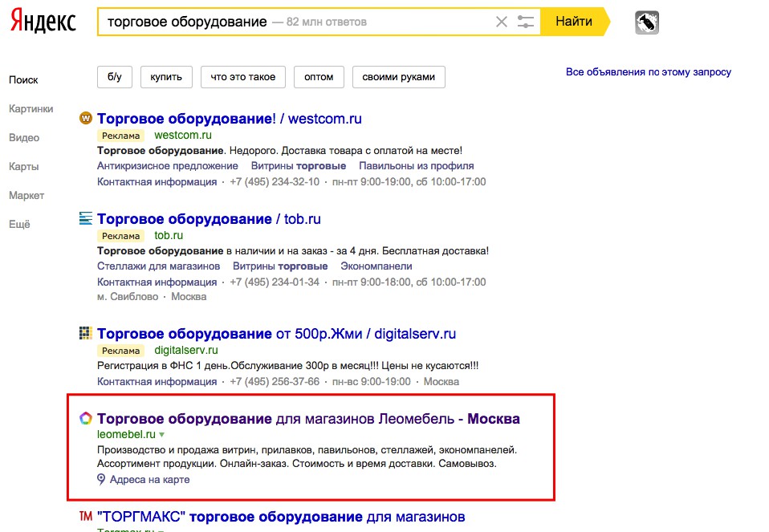Screen dimensions: 769x532
Task: Expand the leomebel.ru green dropdown arrow
Action: click(x=162, y=435)
